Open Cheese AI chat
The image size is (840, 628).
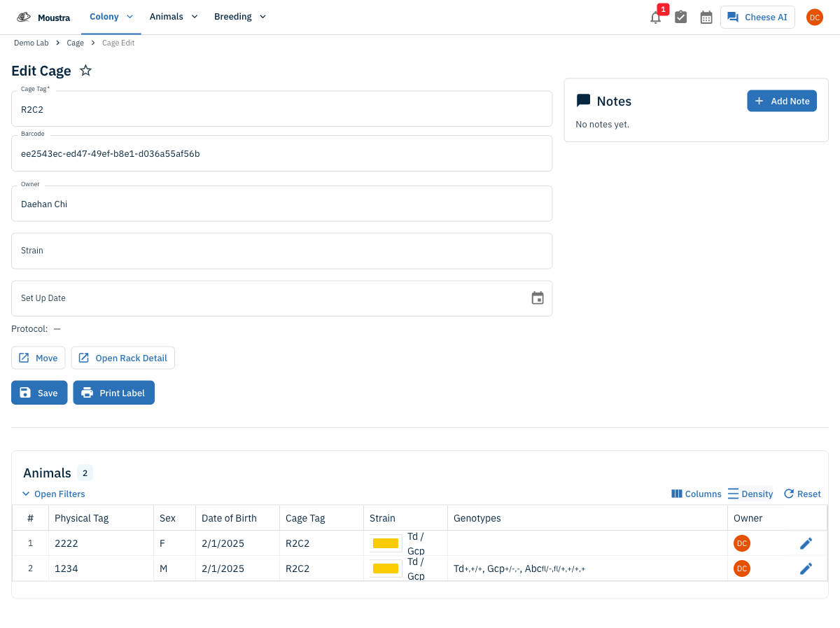[x=757, y=18]
